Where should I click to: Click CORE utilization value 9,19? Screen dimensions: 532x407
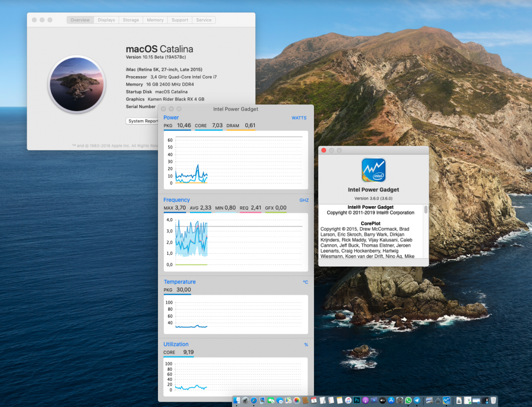coord(188,352)
